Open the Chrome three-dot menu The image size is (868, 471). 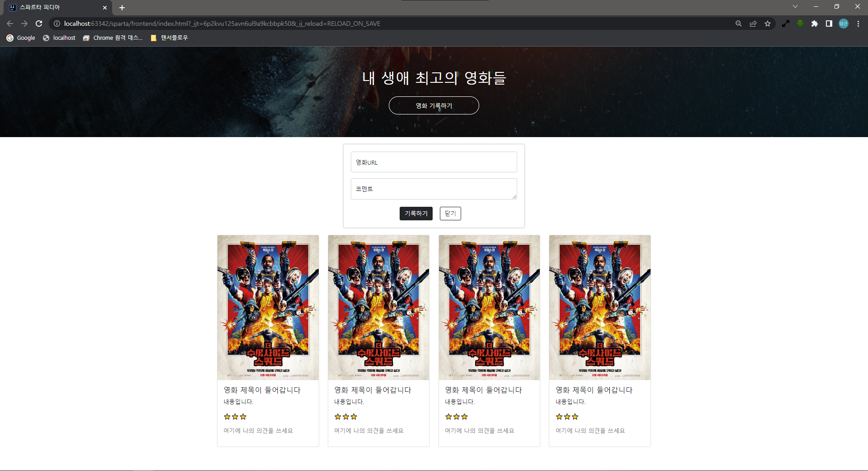pos(858,24)
